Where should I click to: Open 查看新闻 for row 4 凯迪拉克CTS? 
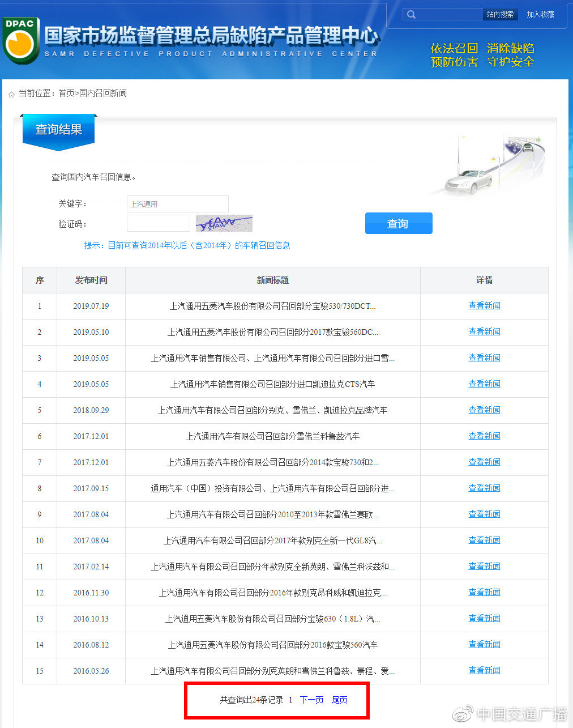click(x=484, y=384)
